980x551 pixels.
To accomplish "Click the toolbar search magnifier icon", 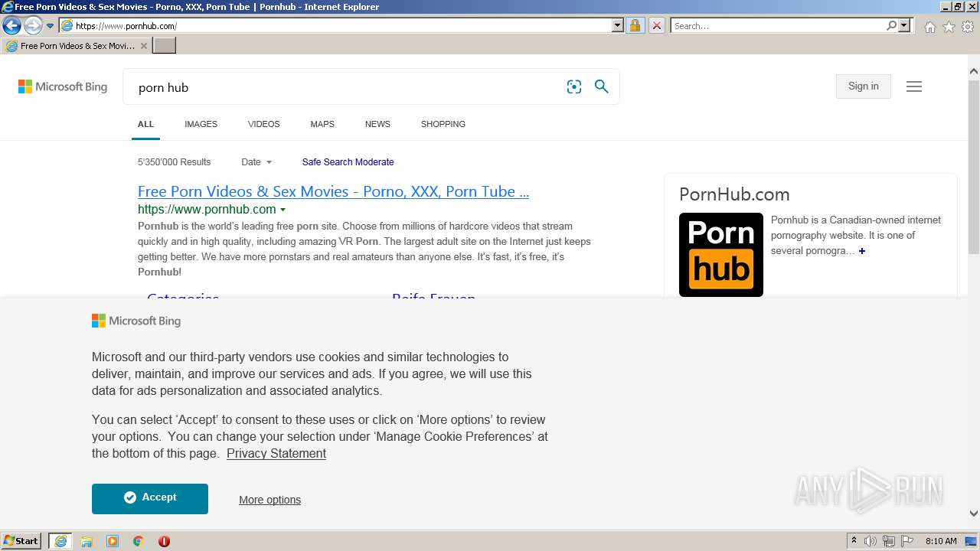I will [x=891, y=26].
